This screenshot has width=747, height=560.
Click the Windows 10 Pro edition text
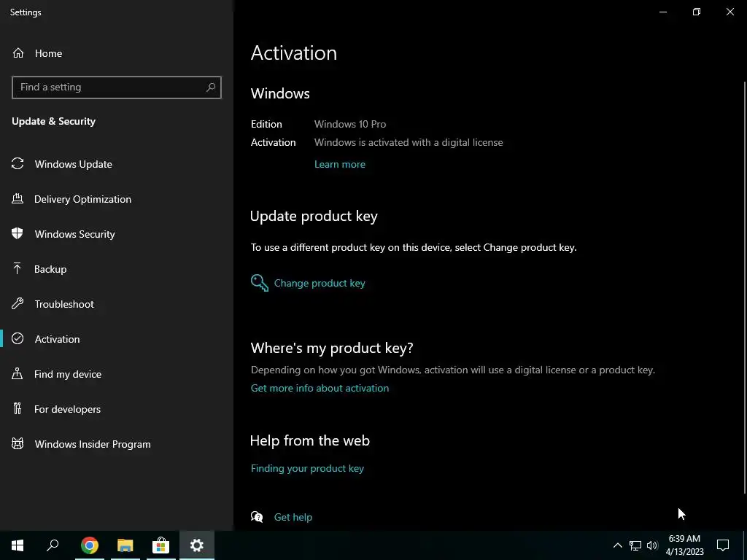tap(350, 124)
